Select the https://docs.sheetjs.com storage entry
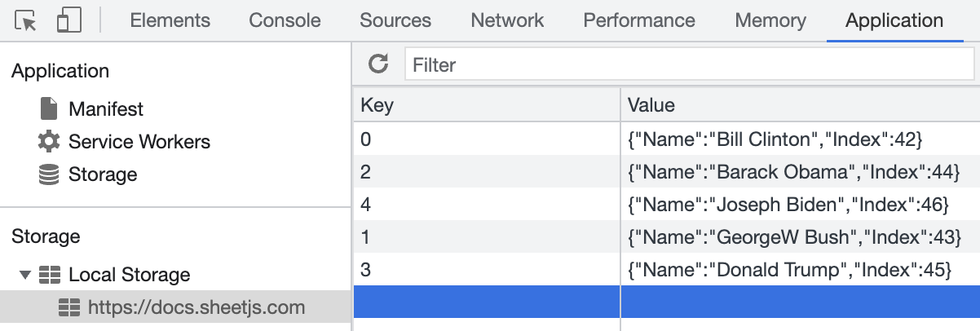 [x=196, y=307]
